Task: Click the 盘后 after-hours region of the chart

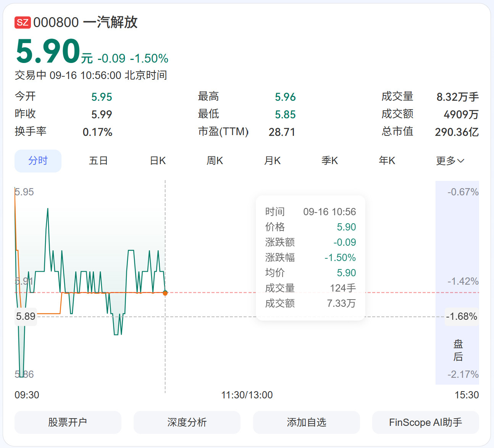Action: coord(457,283)
